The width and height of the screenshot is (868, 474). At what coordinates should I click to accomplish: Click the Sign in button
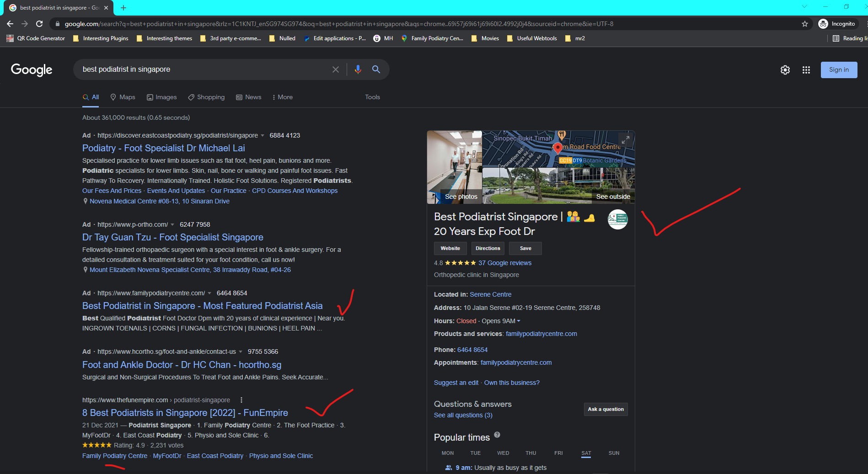pos(839,70)
